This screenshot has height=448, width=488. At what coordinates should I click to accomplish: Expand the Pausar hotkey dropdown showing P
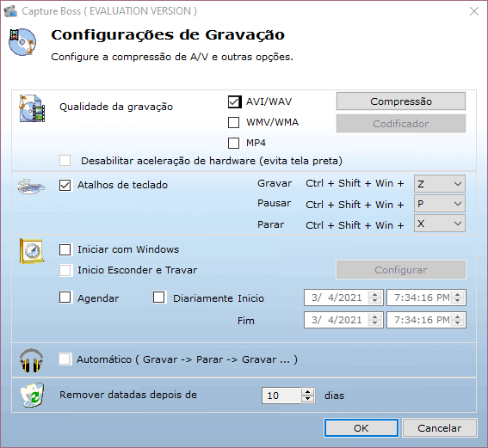[440, 204]
